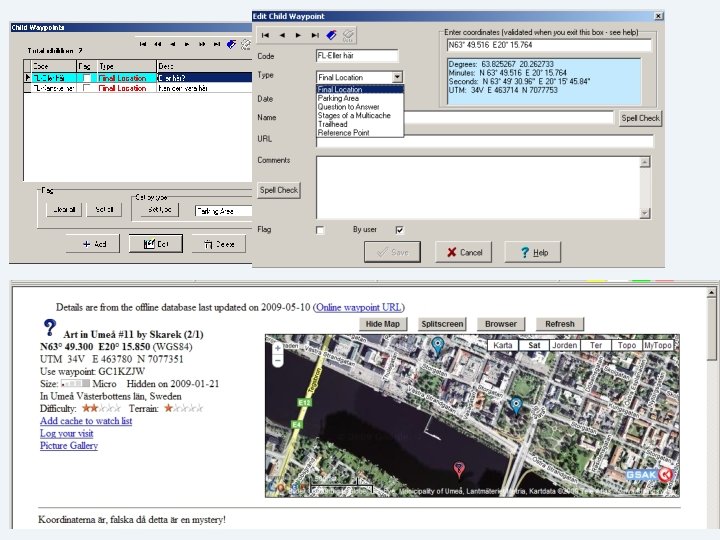Click the double-right page-forward arrow in Child Waypoints
The width and height of the screenshot is (720, 540).
click(x=202, y=44)
